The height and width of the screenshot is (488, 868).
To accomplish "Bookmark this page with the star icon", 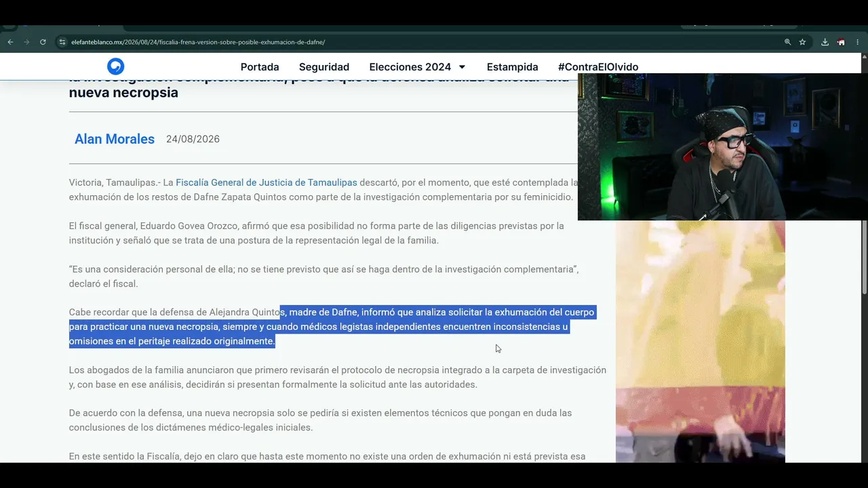I will point(802,42).
